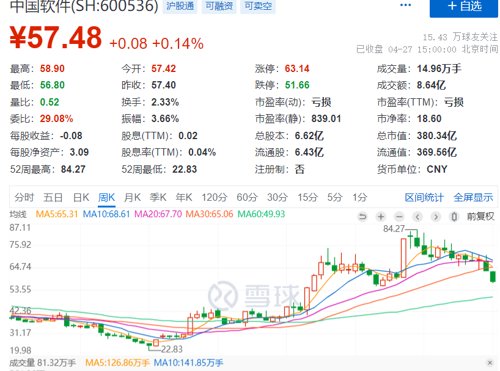Select the 日K chart tab
Screen dimensions: 500x371
pos(81,197)
